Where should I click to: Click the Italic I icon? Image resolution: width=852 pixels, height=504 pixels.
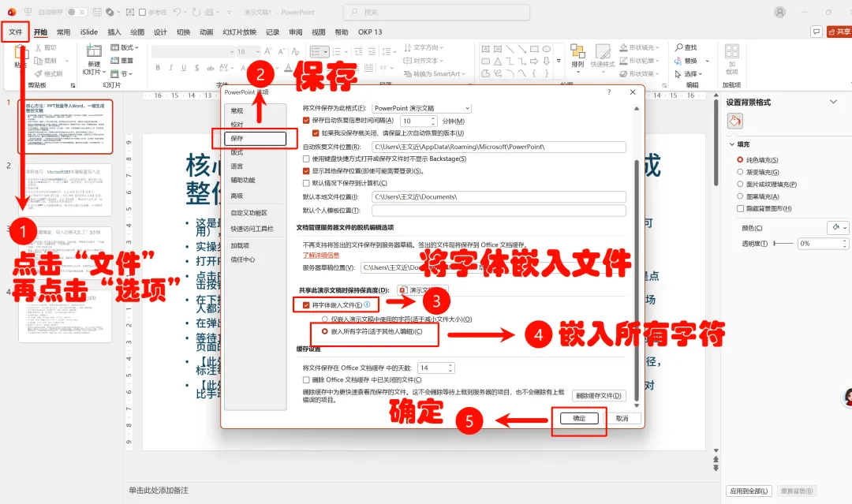point(170,68)
